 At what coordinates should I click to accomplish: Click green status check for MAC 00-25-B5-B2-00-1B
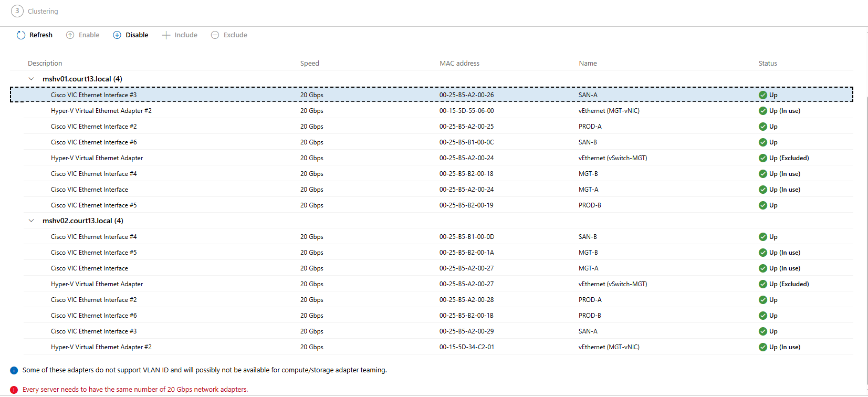click(x=763, y=316)
